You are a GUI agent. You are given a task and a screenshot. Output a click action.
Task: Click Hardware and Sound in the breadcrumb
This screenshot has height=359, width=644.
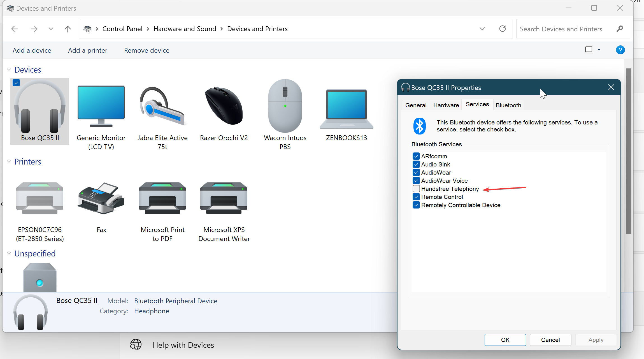pyautogui.click(x=185, y=29)
